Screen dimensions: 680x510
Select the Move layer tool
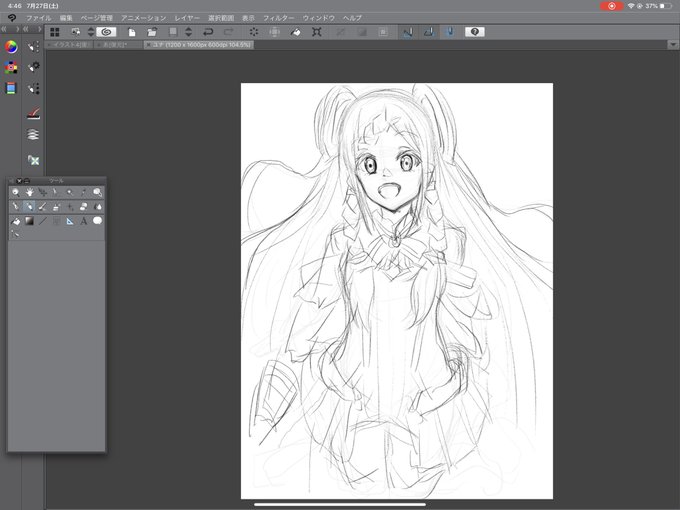pos(56,192)
